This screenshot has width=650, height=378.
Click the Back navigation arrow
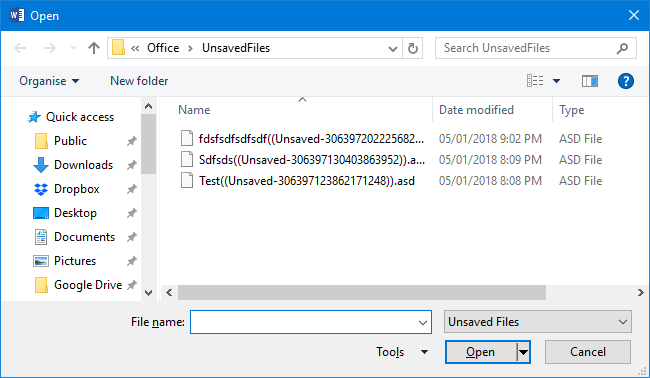pyautogui.click(x=20, y=48)
